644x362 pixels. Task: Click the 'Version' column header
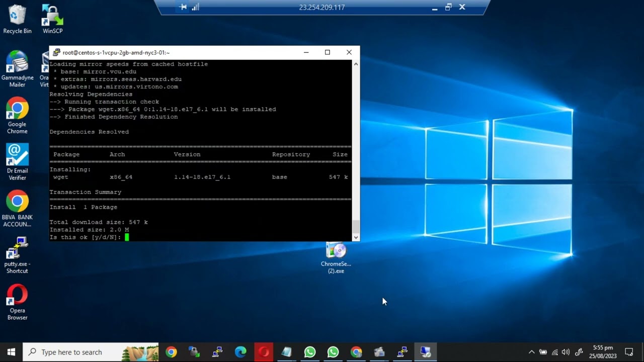click(187, 154)
